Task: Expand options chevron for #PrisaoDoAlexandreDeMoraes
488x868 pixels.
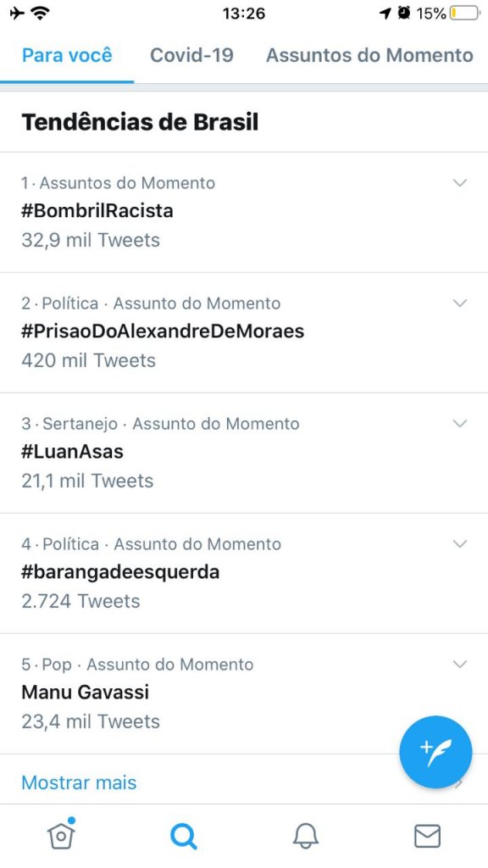Action: pos(460,303)
